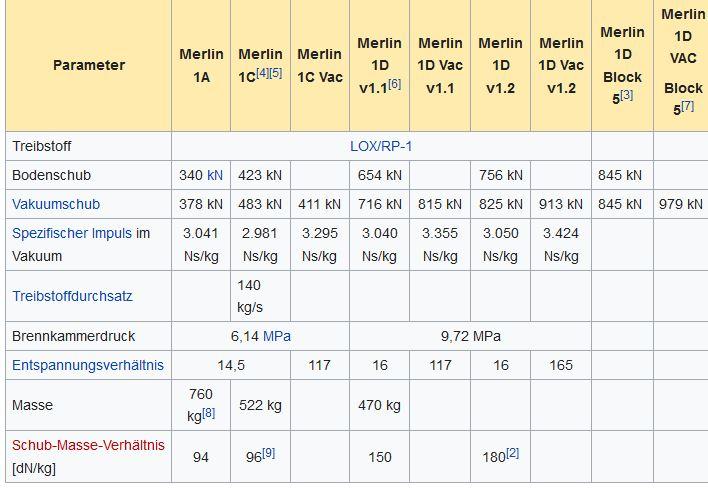Click the 522 kg Masse cell

pos(260,405)
